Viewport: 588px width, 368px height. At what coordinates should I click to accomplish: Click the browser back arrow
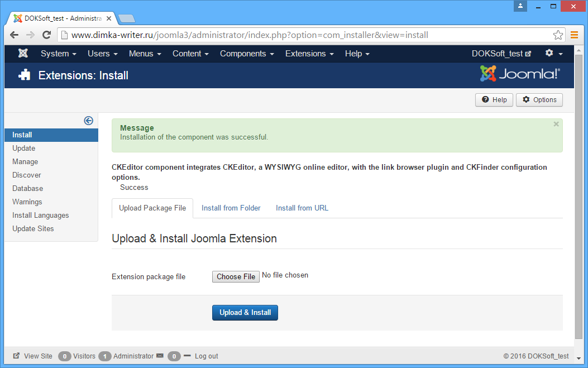15,35
